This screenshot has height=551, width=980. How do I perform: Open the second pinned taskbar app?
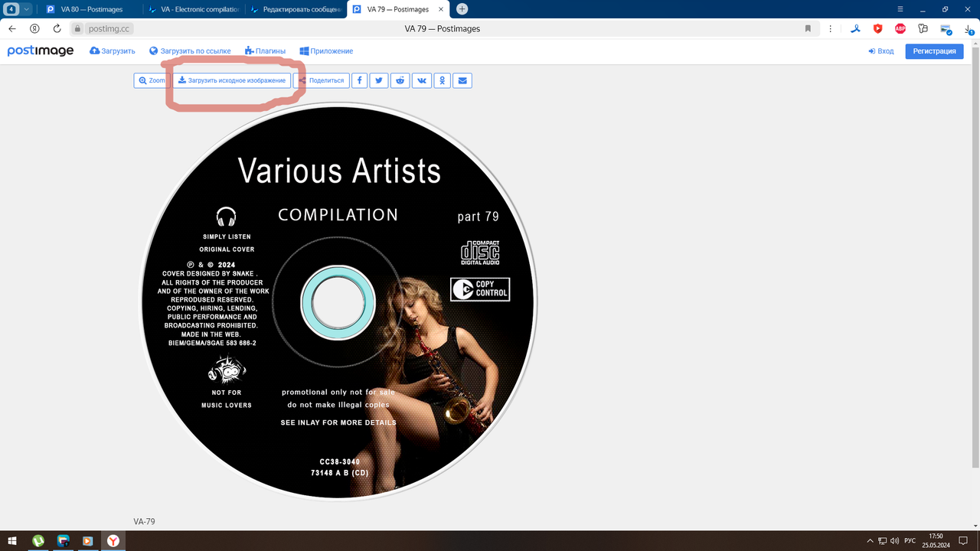[64, 540]
